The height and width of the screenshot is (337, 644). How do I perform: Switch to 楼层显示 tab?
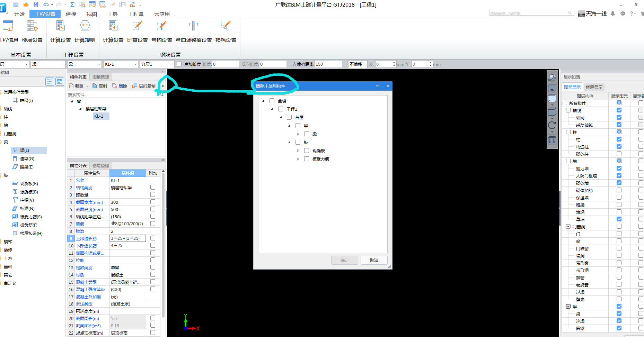pyautogui.click(x=594, y=87)
